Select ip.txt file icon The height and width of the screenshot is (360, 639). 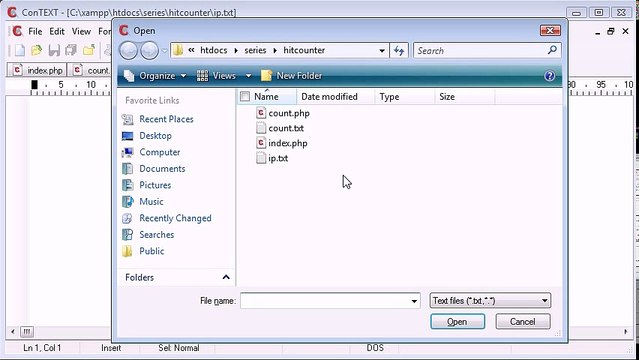[x=261, y=158]
